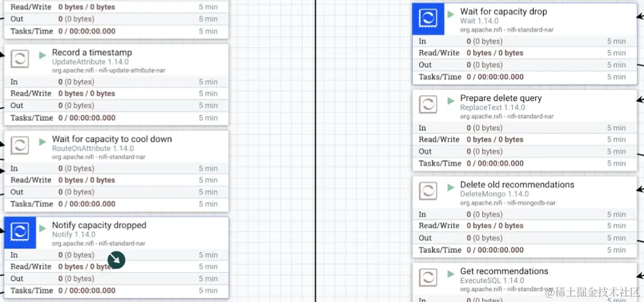
Task: Select the Record a timestamp processor icon
Action: [20, 59]
